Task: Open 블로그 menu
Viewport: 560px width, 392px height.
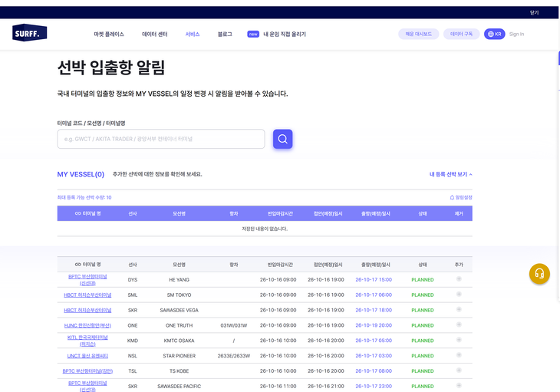Action: [225, 35]
